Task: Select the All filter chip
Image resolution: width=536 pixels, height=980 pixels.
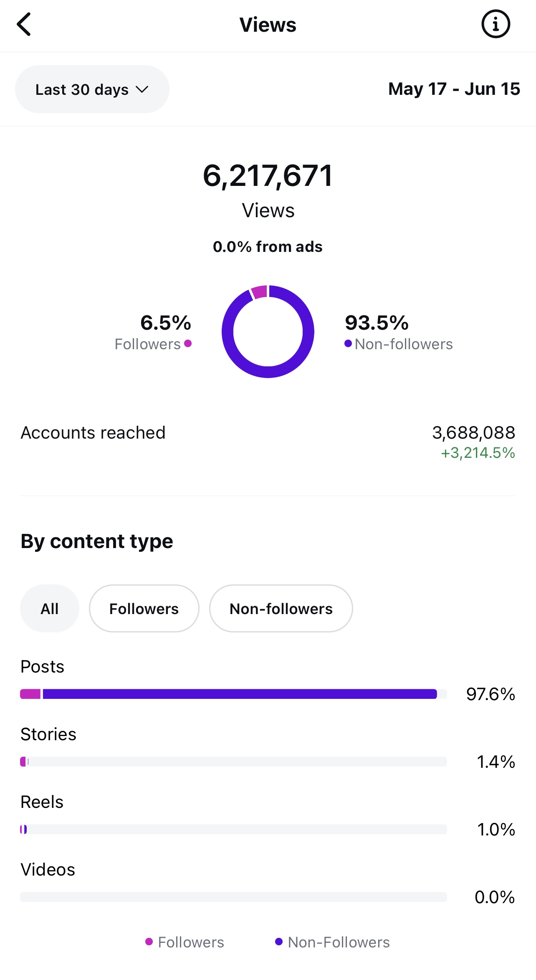Action: point(50,609)
